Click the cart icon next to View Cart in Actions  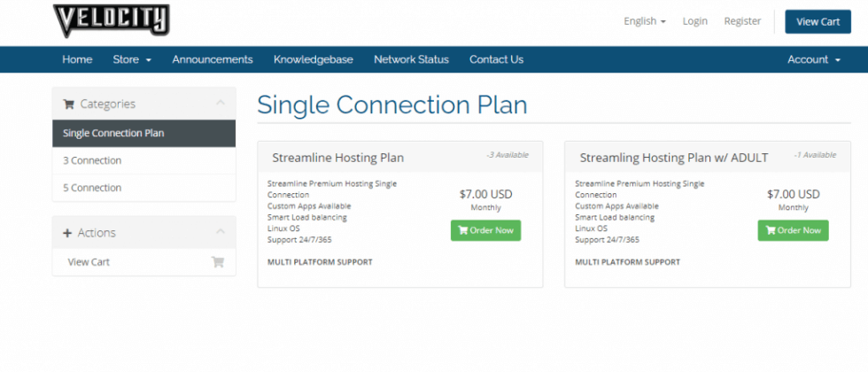pos(218,262)
